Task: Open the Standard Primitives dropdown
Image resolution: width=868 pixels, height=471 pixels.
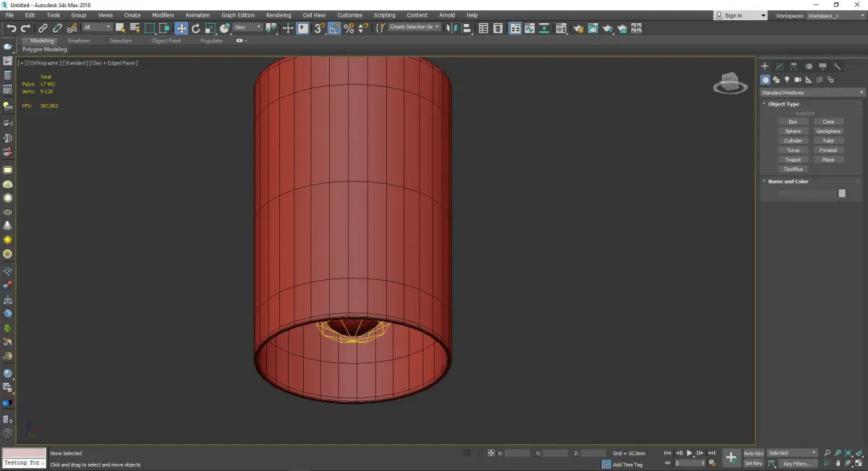Action: (812, 93)
